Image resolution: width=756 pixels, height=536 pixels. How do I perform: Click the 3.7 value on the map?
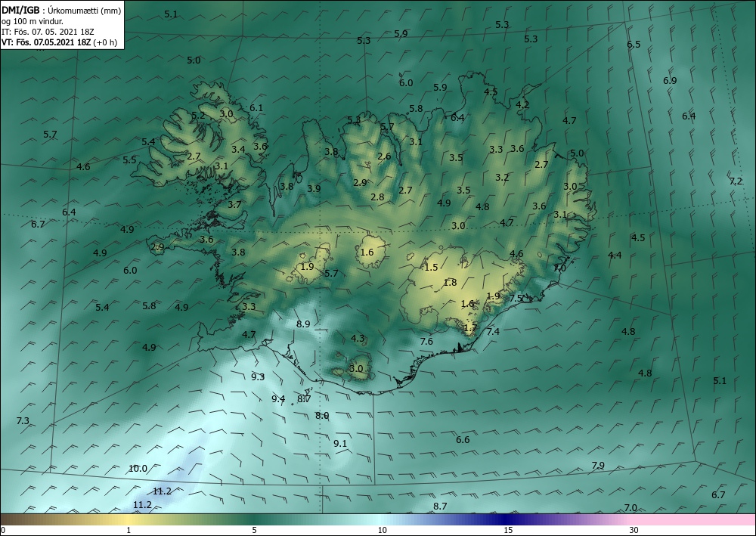coord(234,204)
